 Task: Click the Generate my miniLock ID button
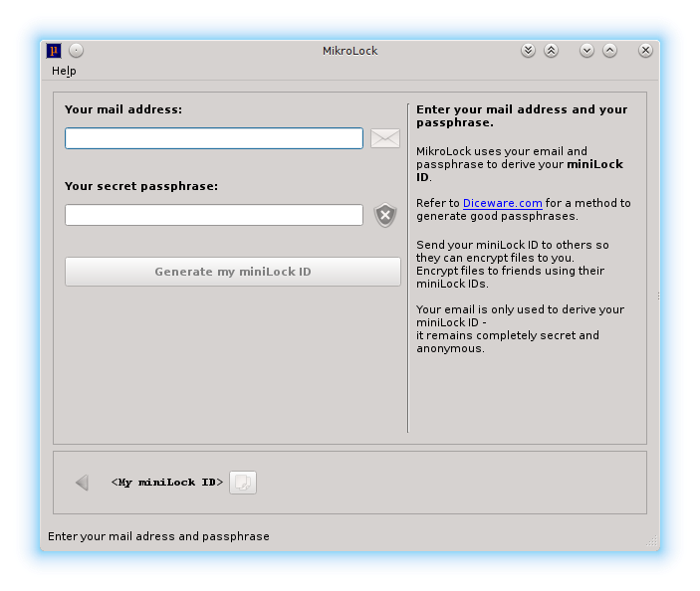coord(233,272)
